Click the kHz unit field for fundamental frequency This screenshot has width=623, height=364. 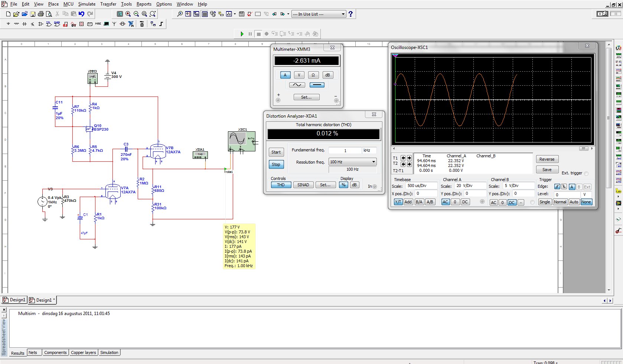click(369, 150)
